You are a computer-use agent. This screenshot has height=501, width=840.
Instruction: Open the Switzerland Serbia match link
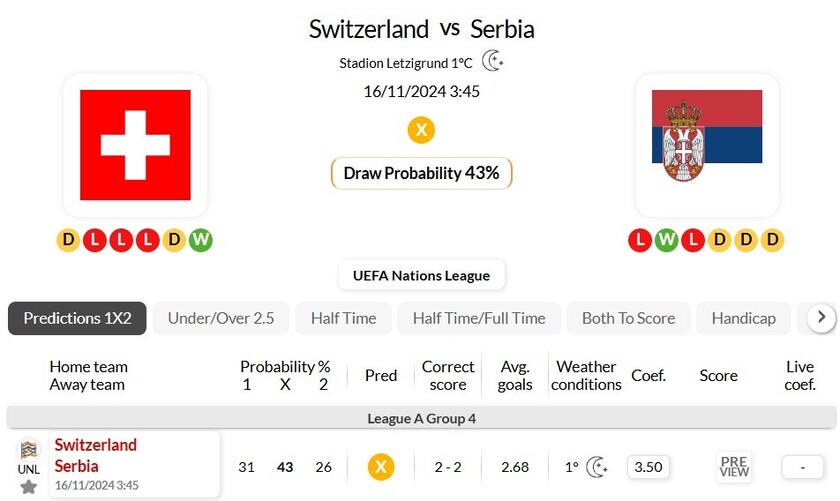click(x=96, y=456)
